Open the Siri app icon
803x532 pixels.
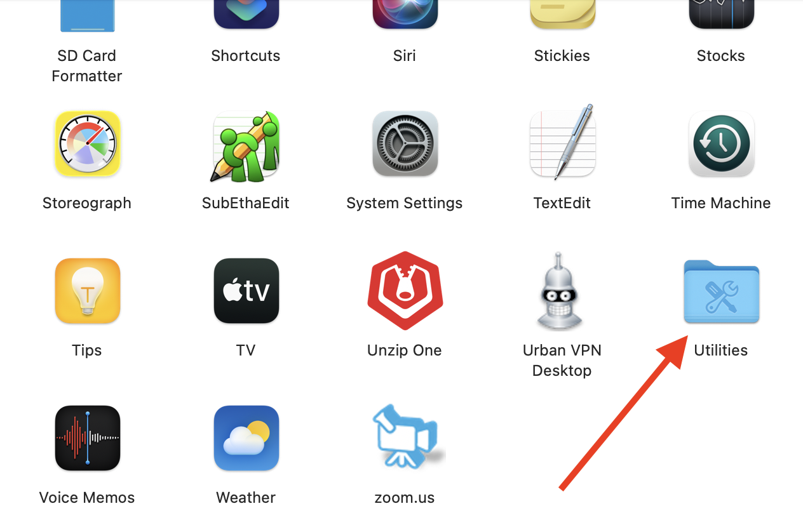405,14
